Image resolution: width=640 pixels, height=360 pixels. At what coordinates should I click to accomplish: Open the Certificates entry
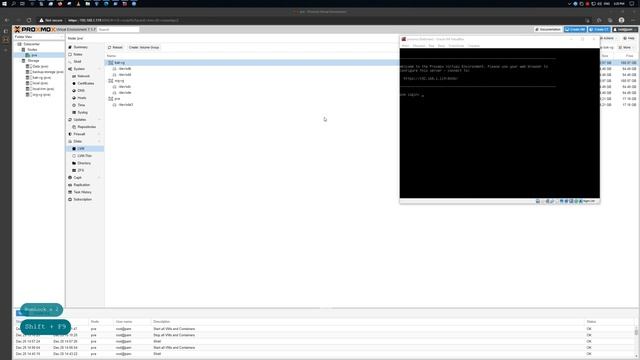(86, 83)
